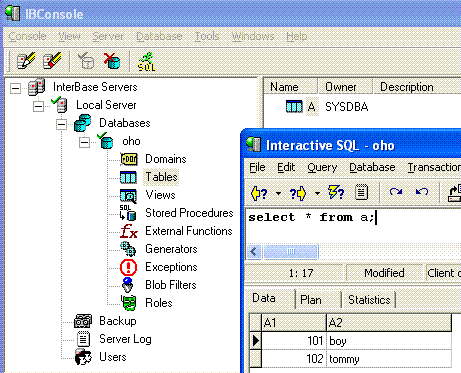Select Stored Procedures in the tree
Screen dimensions: 461x373
(x=189, y=213)
